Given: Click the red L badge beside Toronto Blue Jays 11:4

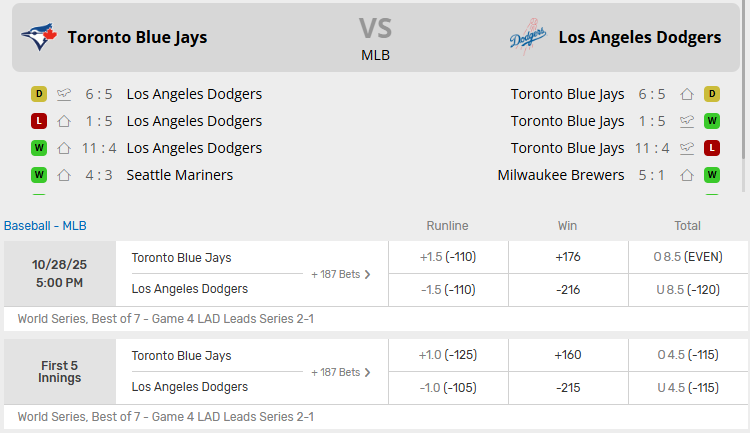Looking at the screenshot, I should 712,148.
